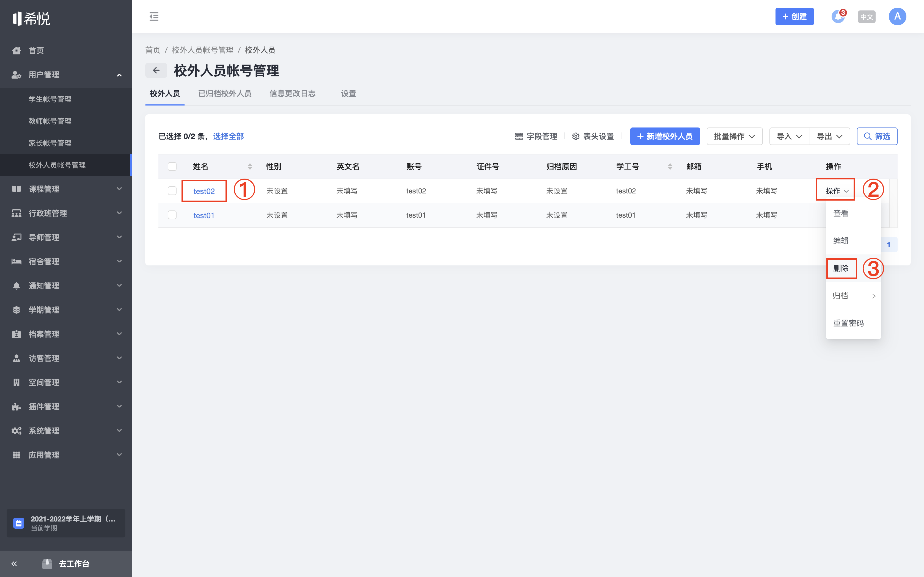Viewport: 924px width, 577px height.
Task: Click the 表头设置 gear icon
Action: [576, 136]
